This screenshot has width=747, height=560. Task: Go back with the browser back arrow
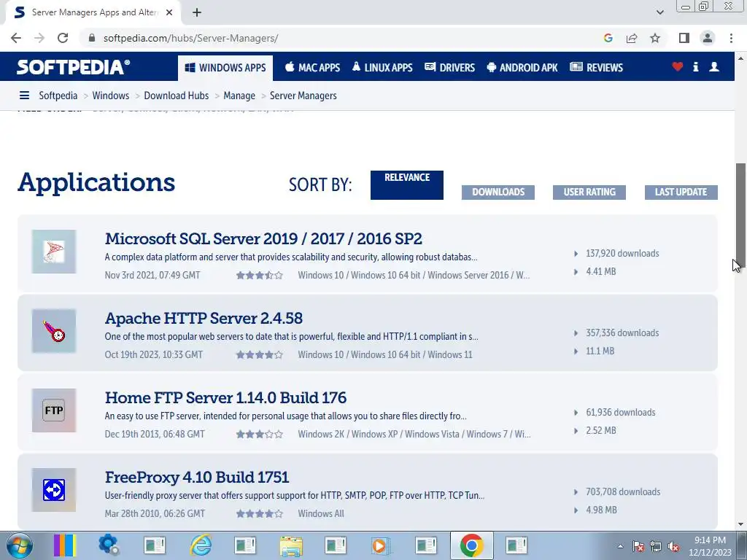coord(16,38)
